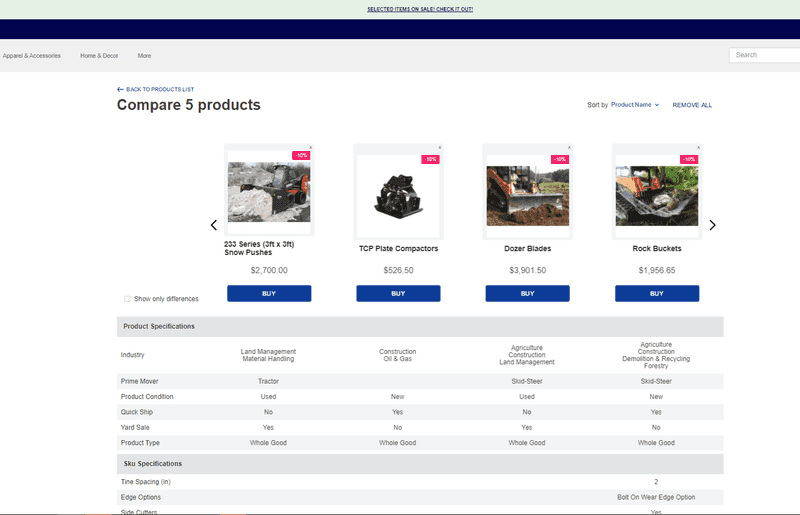This screenshot has width=800, height=515.
Task: Click the -10% badge on Rock Buckets
Action: 689,159
